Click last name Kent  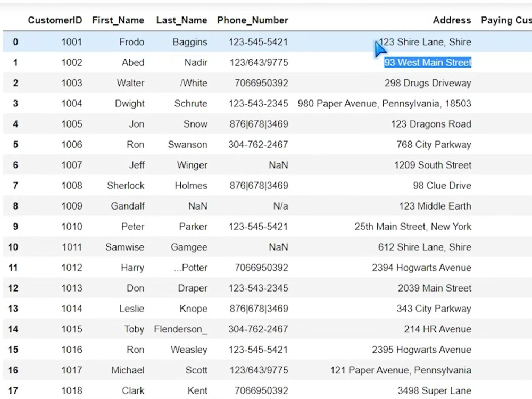[x=197, y=391]
